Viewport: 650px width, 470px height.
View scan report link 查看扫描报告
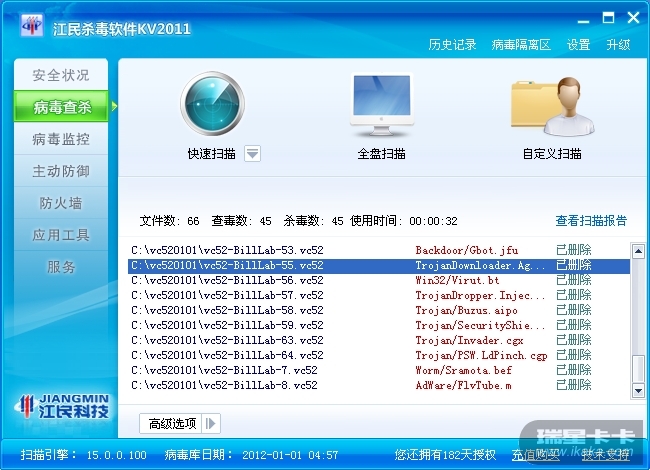(x=591, y=220)
